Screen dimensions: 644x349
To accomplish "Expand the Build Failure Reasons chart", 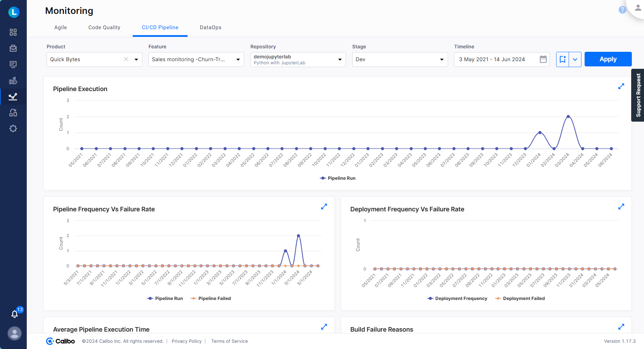I will [x=621, y=327].
